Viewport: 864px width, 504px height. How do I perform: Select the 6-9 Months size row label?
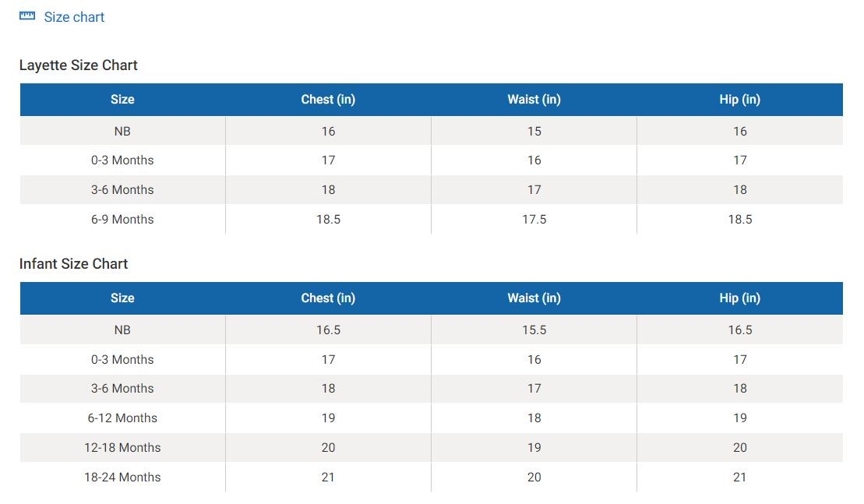click(122, 220)
